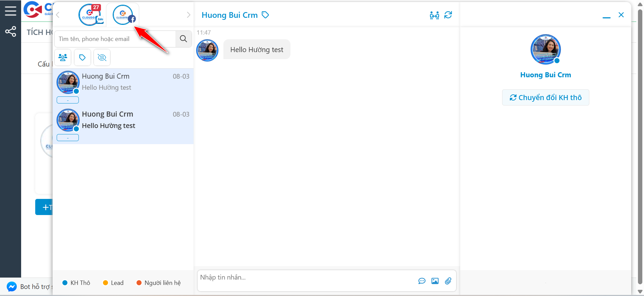Click the send image icon
The height and width of the screenshot is (296, 644).
click(435, 281)
